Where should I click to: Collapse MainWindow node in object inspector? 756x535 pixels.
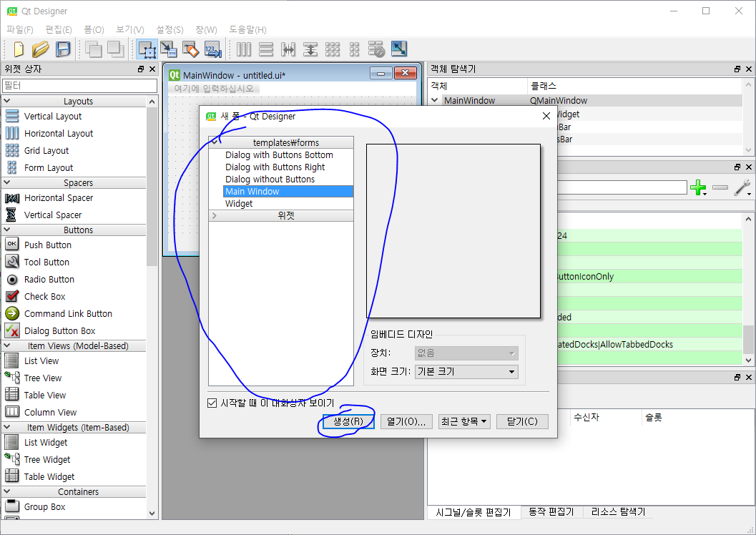click(435, 100)
